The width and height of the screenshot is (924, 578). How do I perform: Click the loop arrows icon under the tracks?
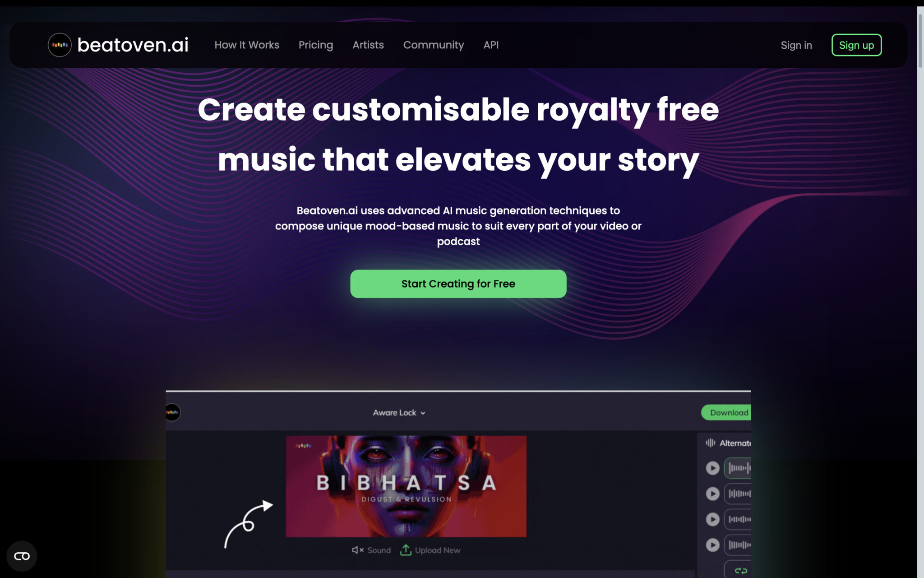pyautogui.click(x=740, y=571)
